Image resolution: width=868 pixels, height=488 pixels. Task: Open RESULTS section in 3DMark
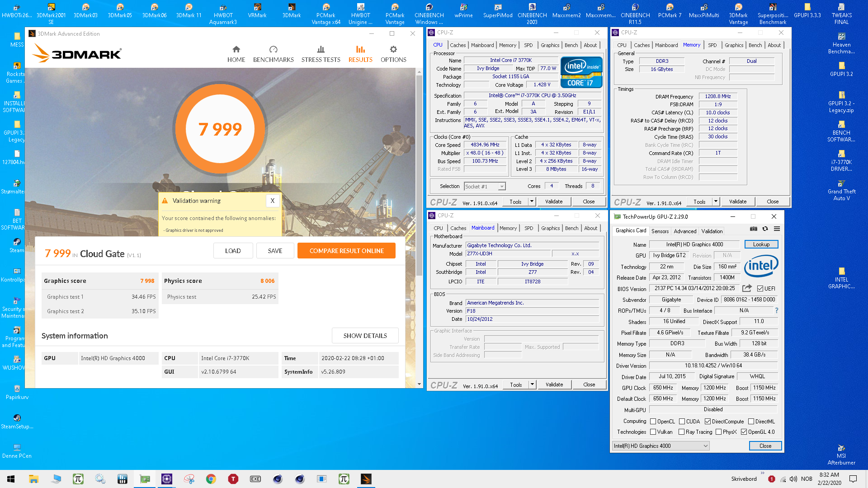[360, 54]
